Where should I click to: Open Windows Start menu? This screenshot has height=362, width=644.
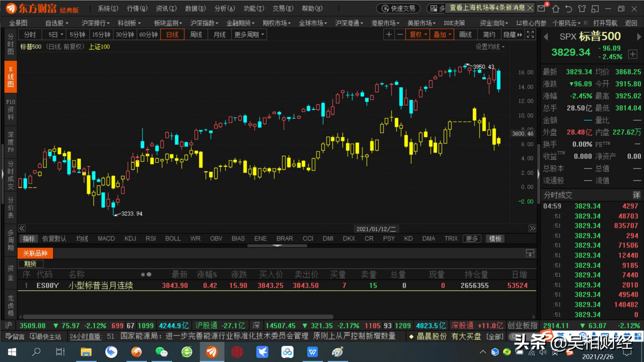pos(12,352)
